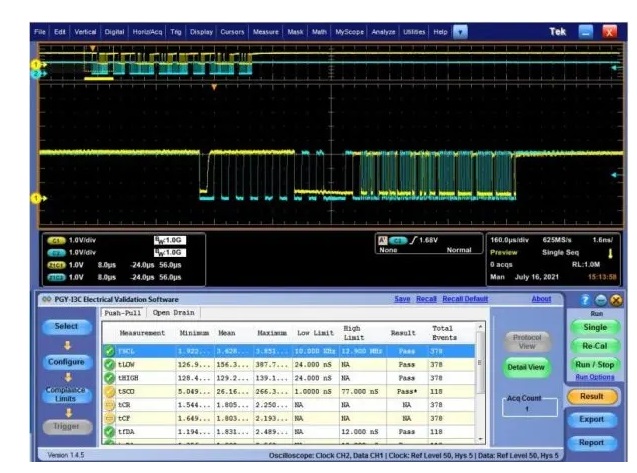Viewport: 637px width, 473px height.
Task: Switch to the Push-Pull tab
Action: coord(123,313)
